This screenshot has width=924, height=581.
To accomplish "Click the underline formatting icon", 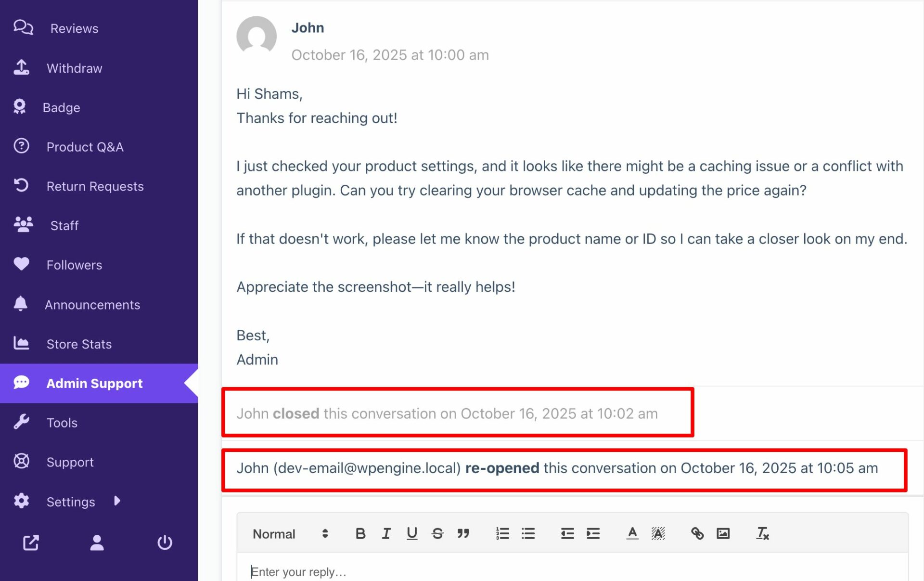I will [411, 533].
